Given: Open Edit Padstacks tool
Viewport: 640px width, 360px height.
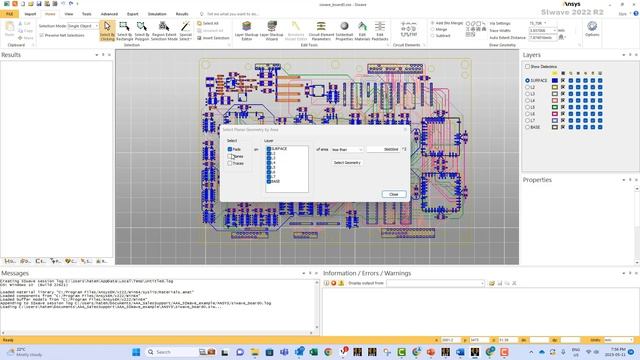Looking at the screenshot, I should pos(380,31).
